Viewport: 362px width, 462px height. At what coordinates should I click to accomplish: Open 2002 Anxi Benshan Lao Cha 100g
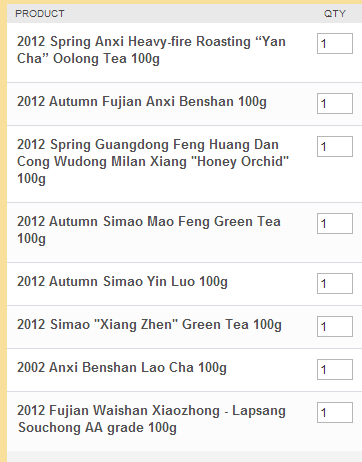pos(122,368)
